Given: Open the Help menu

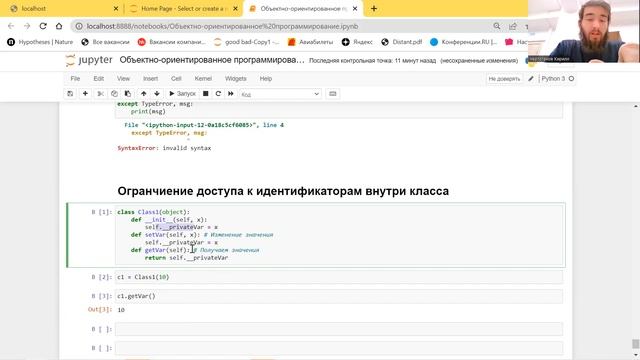Looking at the screenshot, I should 266,78.
